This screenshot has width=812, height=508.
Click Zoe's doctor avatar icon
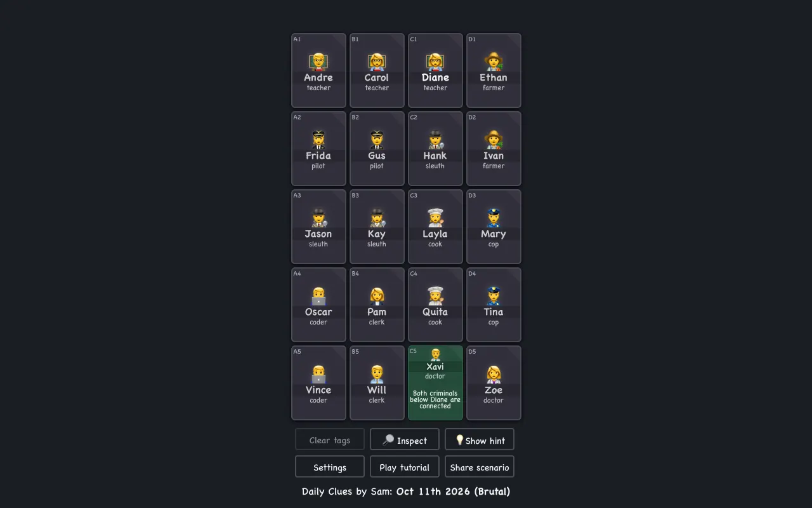point(494,374)
